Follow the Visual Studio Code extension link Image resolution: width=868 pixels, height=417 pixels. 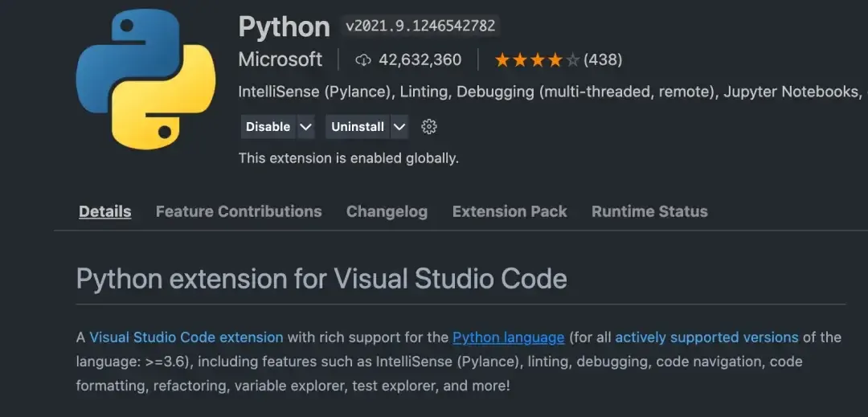(x=186, y=337)
